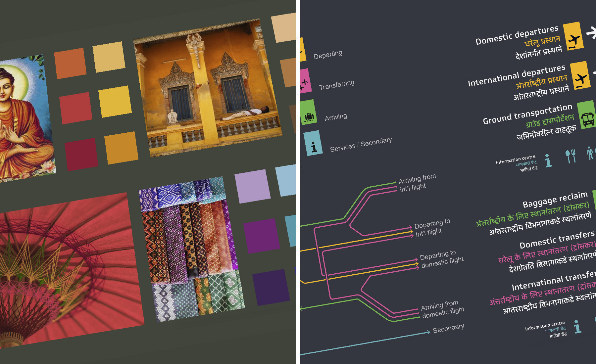Select the dark indigo color swatch
The image size is (596, 364).
[271, 287]
